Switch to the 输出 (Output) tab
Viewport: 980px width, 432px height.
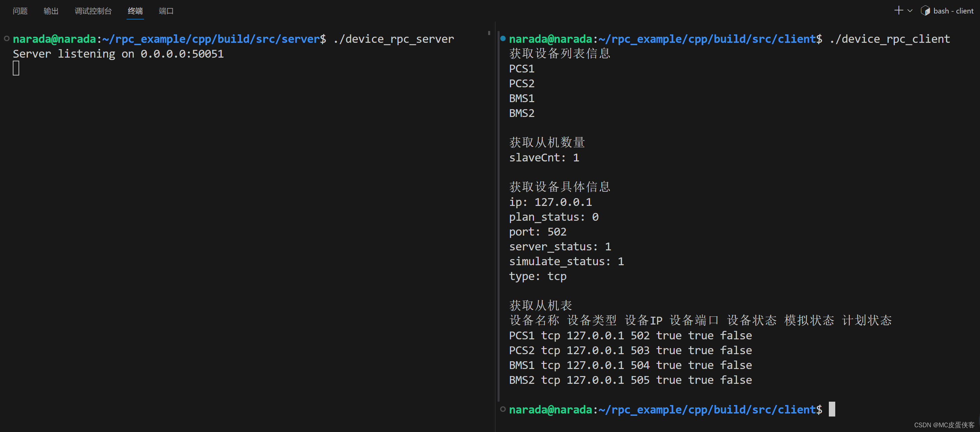pos(51,11)
